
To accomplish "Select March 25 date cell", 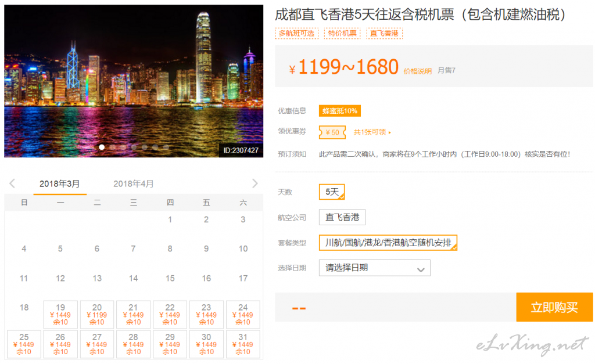I will coord(24,344).
